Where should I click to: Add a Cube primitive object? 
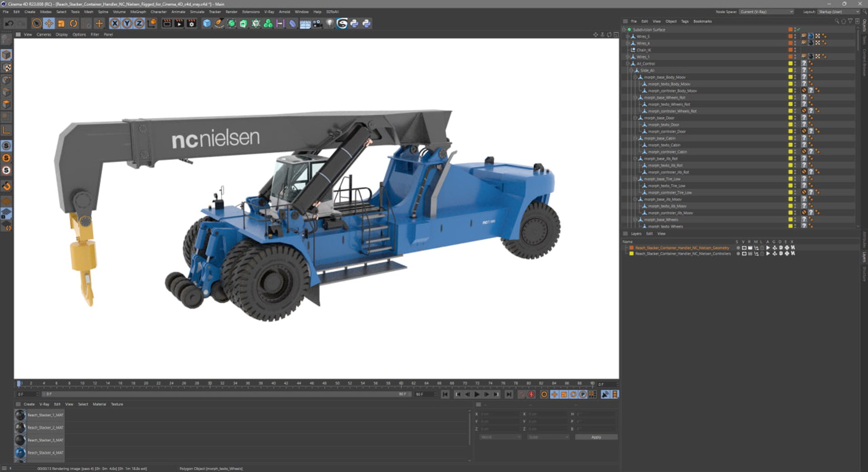click(x=207, y=24)
